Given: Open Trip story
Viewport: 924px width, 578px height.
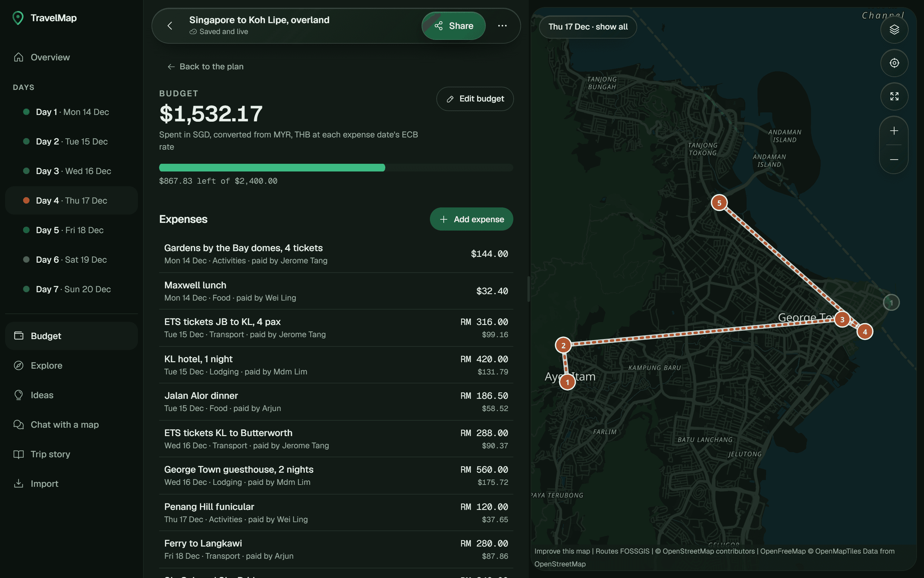Looking at the screenshot, I should pyautogui.click(x=72, y=454).
